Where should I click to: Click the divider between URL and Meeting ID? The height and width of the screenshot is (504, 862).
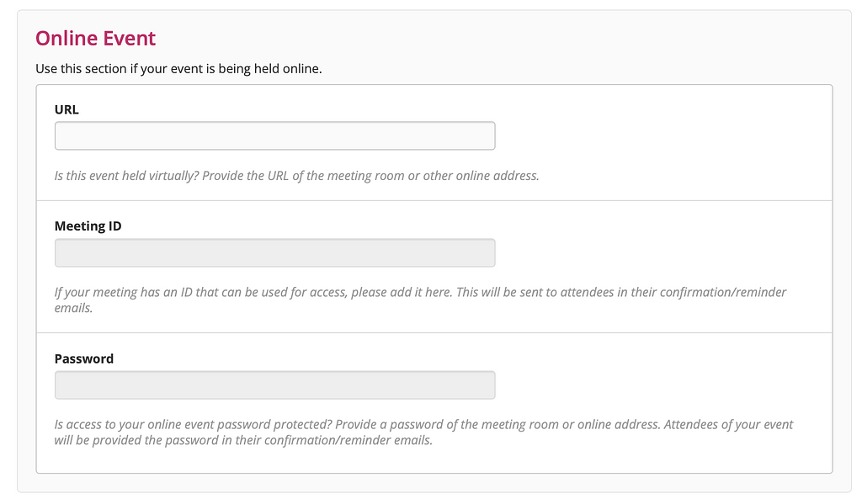click(434, 201)
